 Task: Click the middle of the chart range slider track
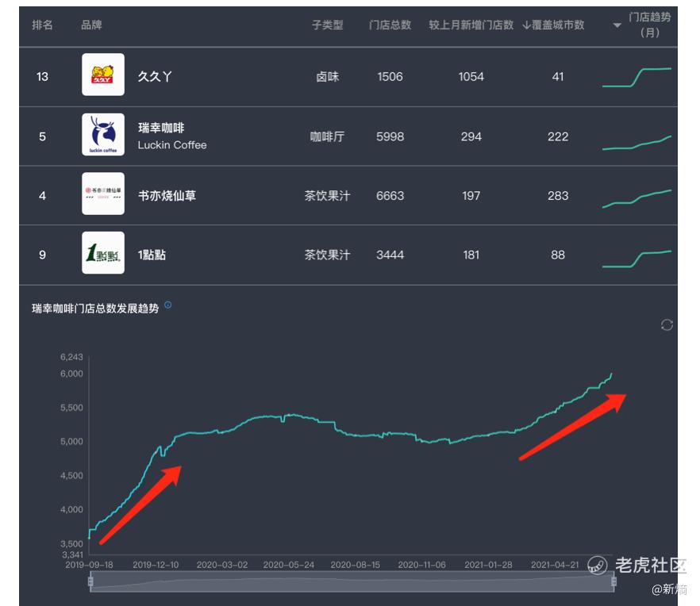pos(352,581)
